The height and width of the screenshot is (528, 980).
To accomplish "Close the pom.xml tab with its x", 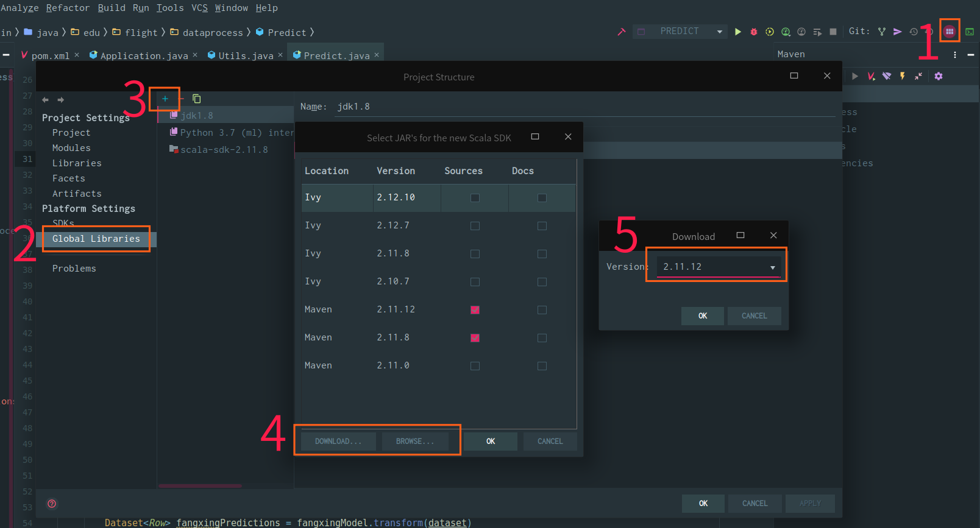I will (x=77, y=55).
